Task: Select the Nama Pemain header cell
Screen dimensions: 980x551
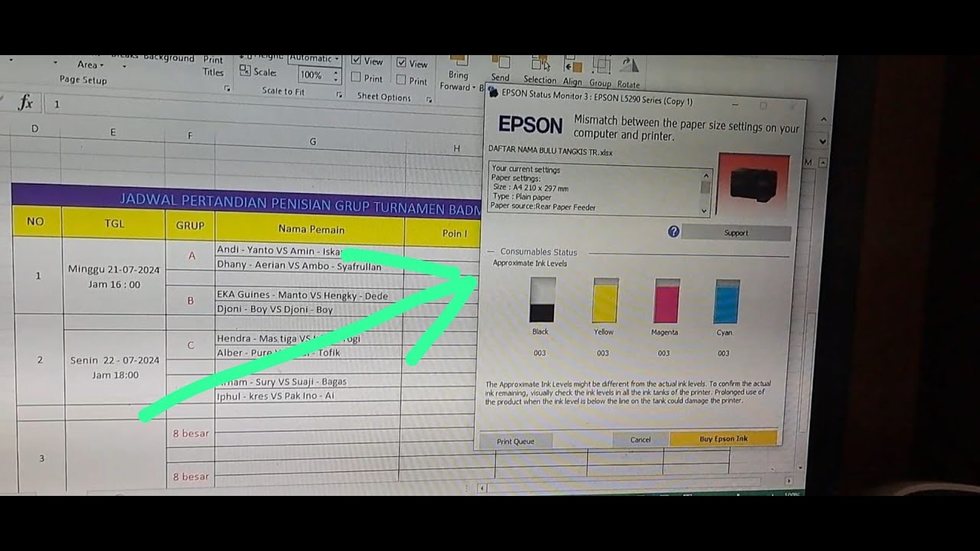Action: (311, 229)
